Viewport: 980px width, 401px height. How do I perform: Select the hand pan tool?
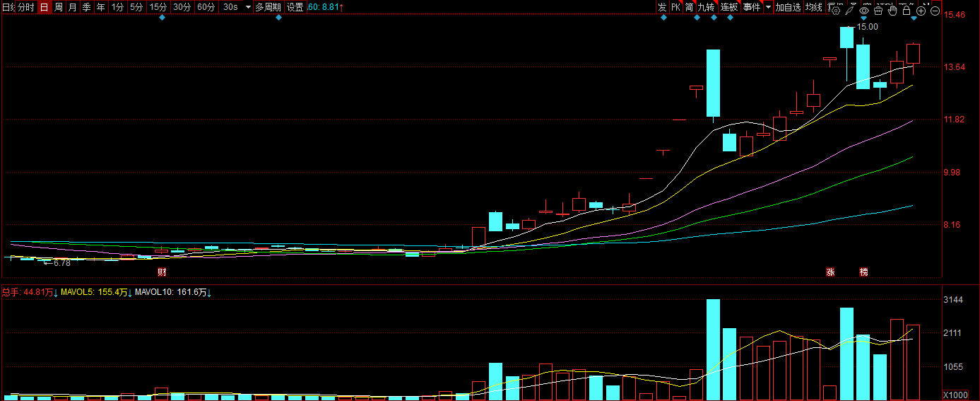[x=892, y=11]
